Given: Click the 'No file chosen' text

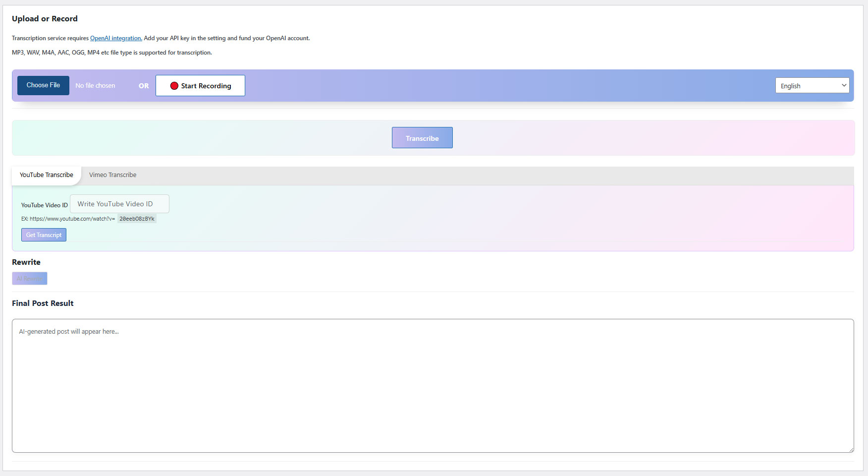Looking at the screenshot, I should pos(95,86).
